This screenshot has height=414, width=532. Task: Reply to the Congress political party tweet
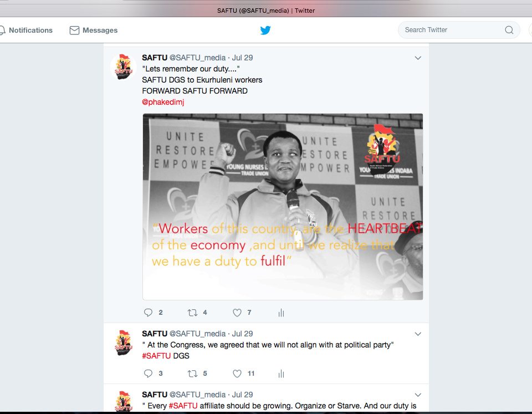(148, 374)
